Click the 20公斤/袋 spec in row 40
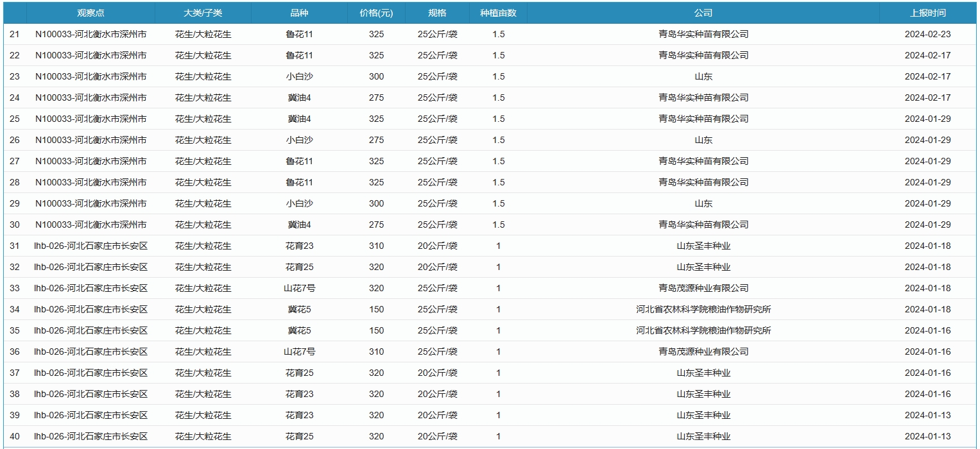 [x=437, y=436]
